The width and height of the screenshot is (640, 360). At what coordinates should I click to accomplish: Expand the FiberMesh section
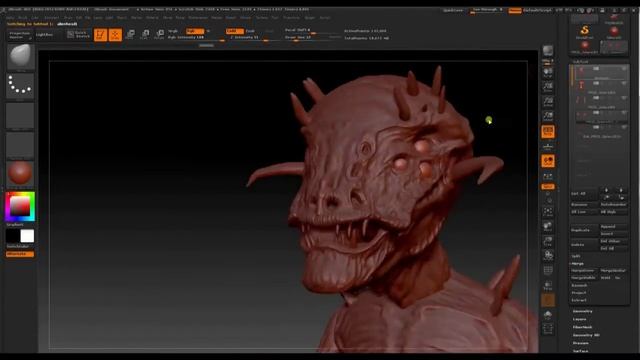tap(582, 327)
